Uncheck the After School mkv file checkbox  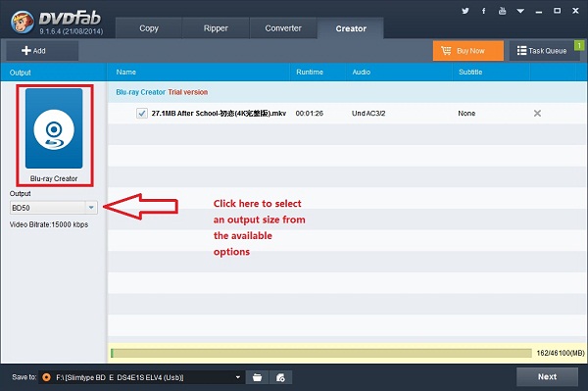point(142,113)
